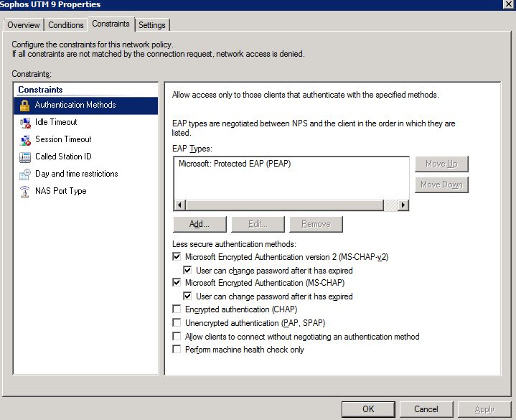
Task: Click the Authentication Methods lock icon
Action: [24, 106]
